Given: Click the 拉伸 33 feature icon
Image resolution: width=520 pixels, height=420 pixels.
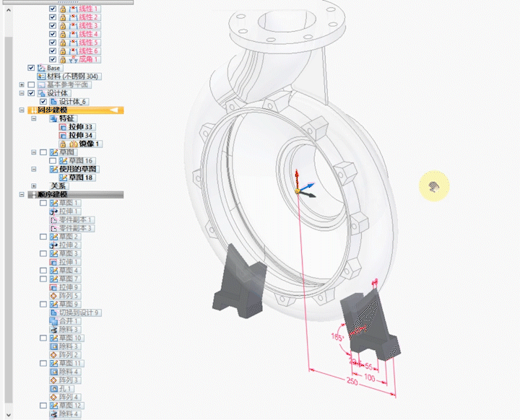Looking at the screenshot, I should (x=63, y=127).
